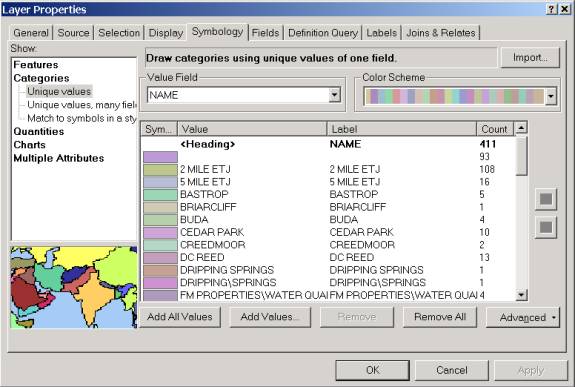Open the Color Scheme dropdown

tap(550, 96)
